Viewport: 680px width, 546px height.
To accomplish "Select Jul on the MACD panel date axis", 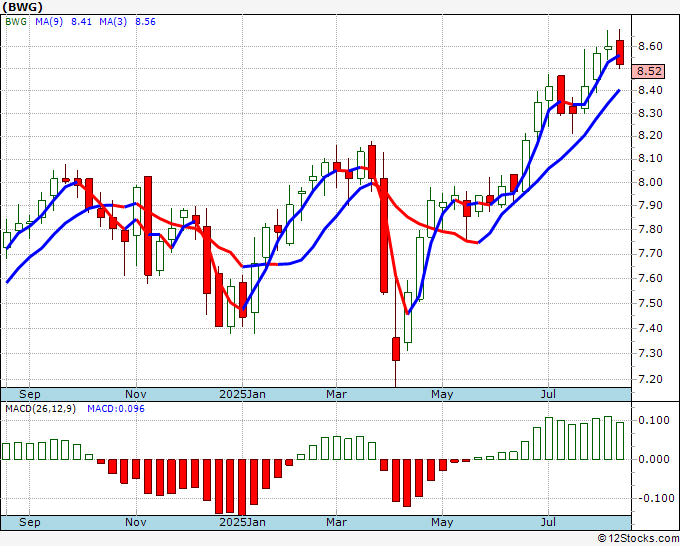I will (x=549, y=522).
